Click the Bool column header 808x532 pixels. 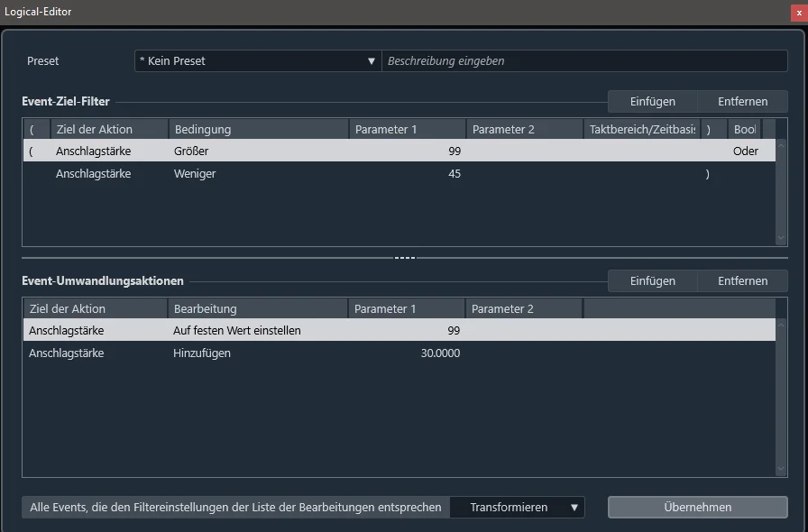click(745, 129)
